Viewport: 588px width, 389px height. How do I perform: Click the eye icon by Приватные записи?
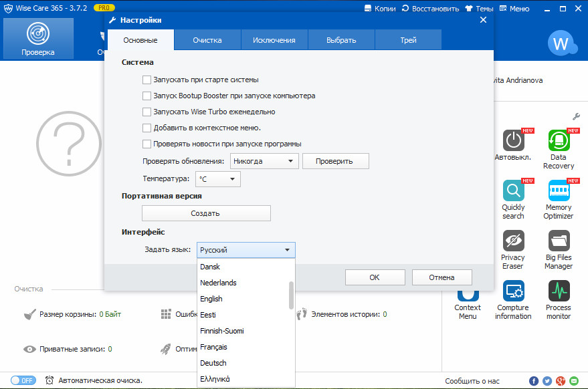coord(29,350)
